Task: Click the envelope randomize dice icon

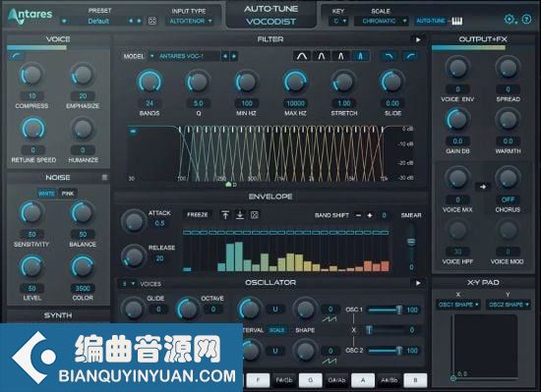Action: click(255, 215)
